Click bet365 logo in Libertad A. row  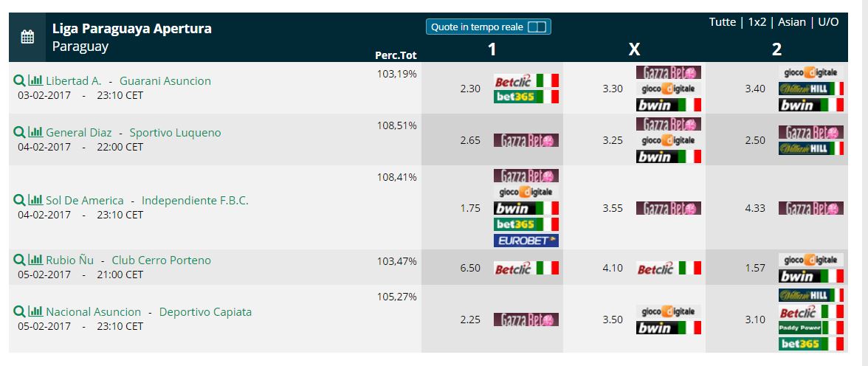click(526, 97)
